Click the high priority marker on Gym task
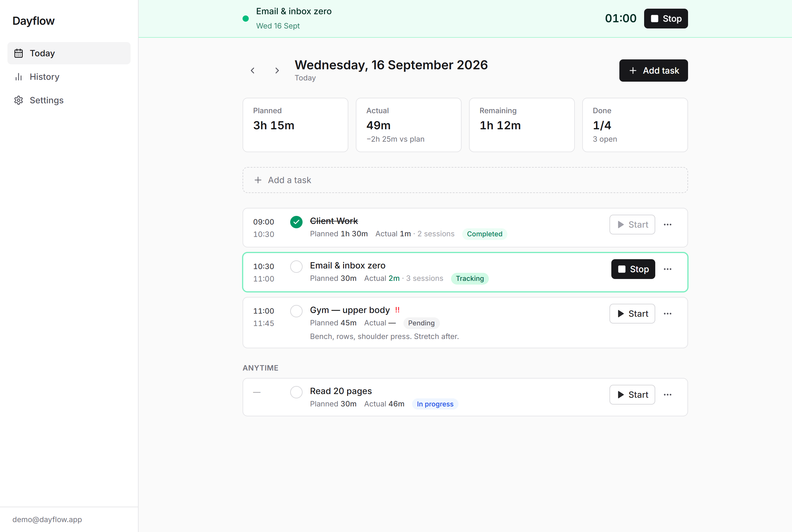Image resolution: width=792 pixels, height=532 pixels. pos(397,310)
